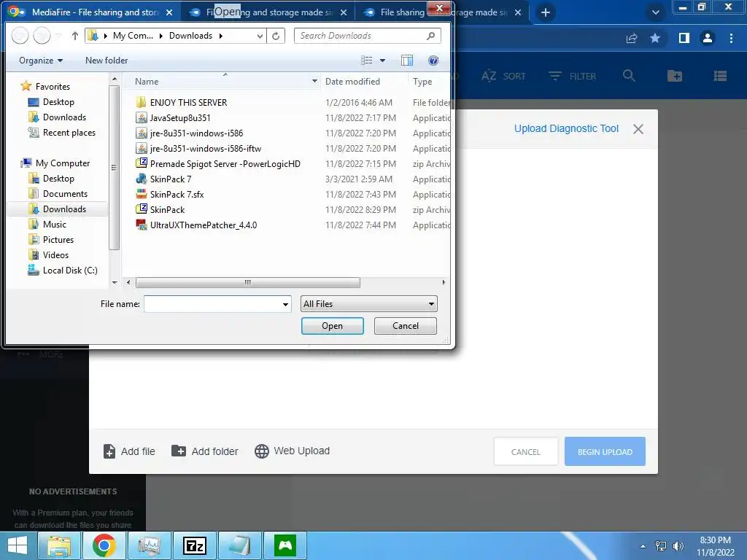The image size is (747, 560).
Task: Click the Search Downloads box
Action: tap(367, 36)
